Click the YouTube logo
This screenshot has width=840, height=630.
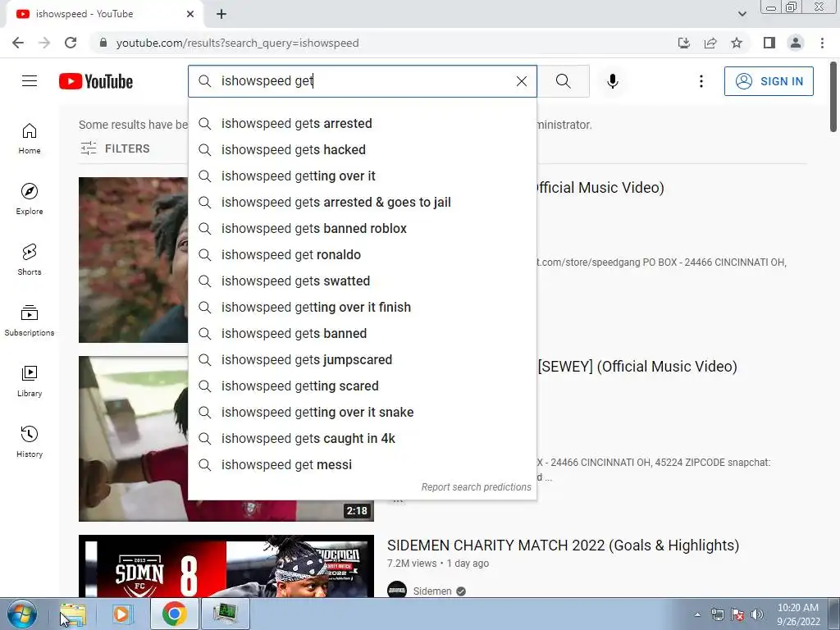(96, 81)
